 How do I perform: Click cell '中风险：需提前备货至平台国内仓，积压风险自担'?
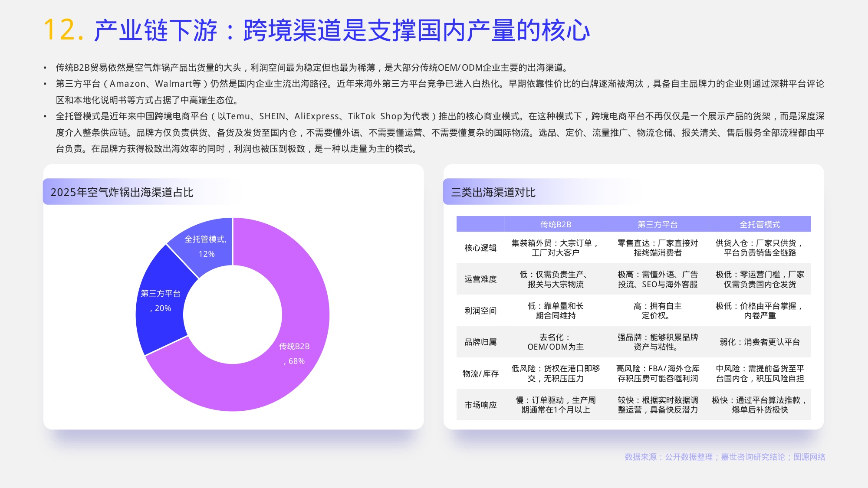760,373
